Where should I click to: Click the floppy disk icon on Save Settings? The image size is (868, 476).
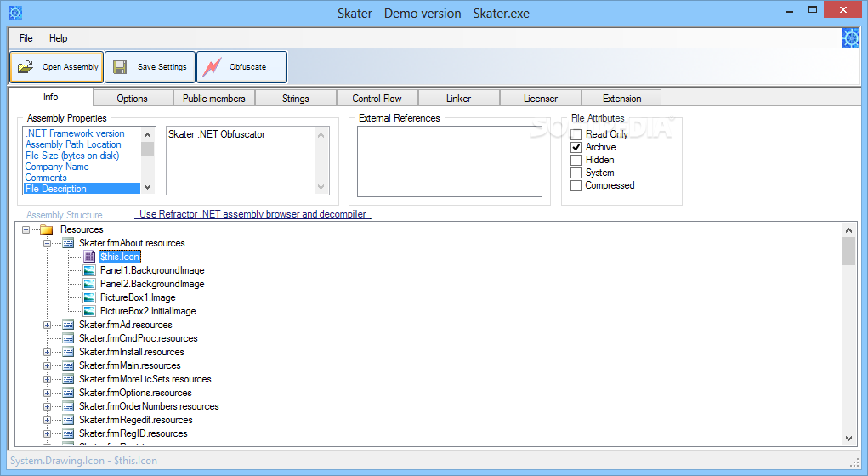point(120,67)
